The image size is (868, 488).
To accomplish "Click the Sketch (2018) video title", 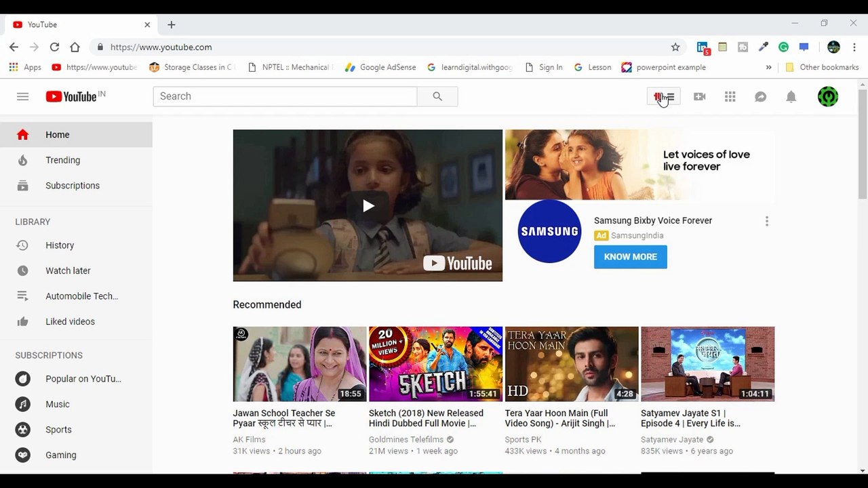I will [426, 418].
